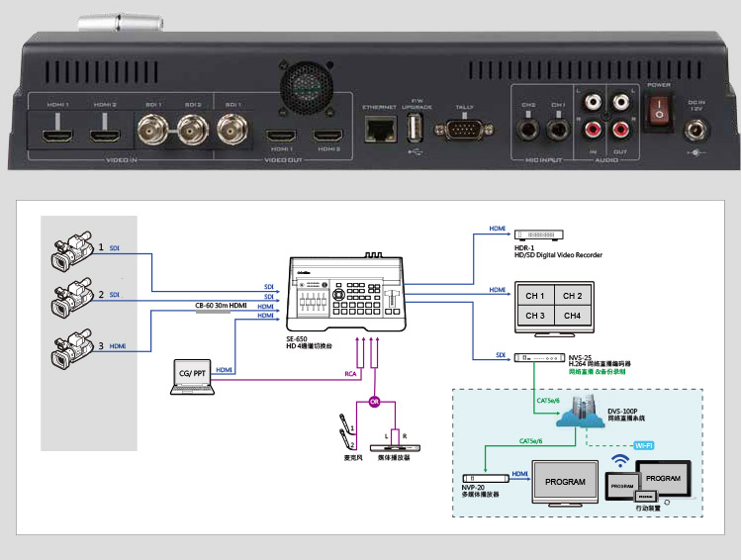
Task: Click the CH2 mic input jack
Action: [528, 127]
